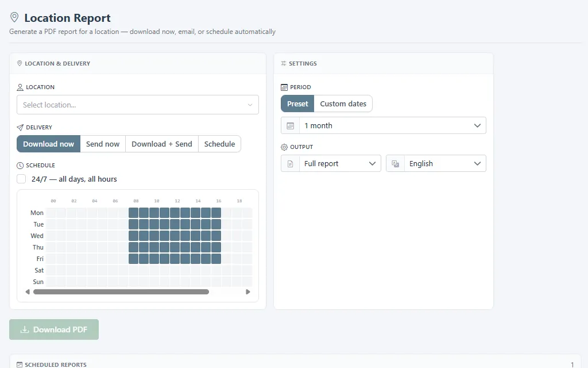The height and width of the screenshot is (368, 588).
Task: Click the horizontal scrollbar thumb under the schedule grid
Action: click(x=121, y=292)
